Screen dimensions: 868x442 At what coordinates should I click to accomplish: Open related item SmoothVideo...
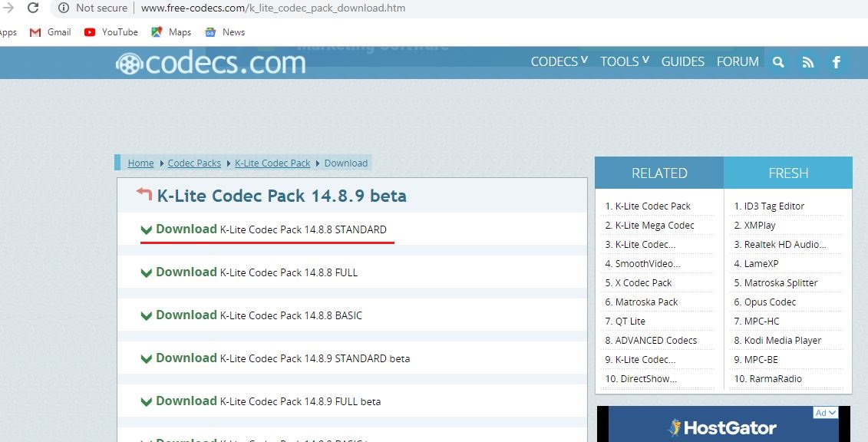pos(642,264)
